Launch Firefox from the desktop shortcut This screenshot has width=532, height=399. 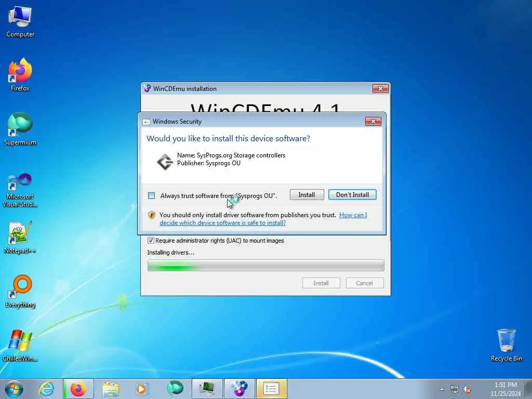20,75
